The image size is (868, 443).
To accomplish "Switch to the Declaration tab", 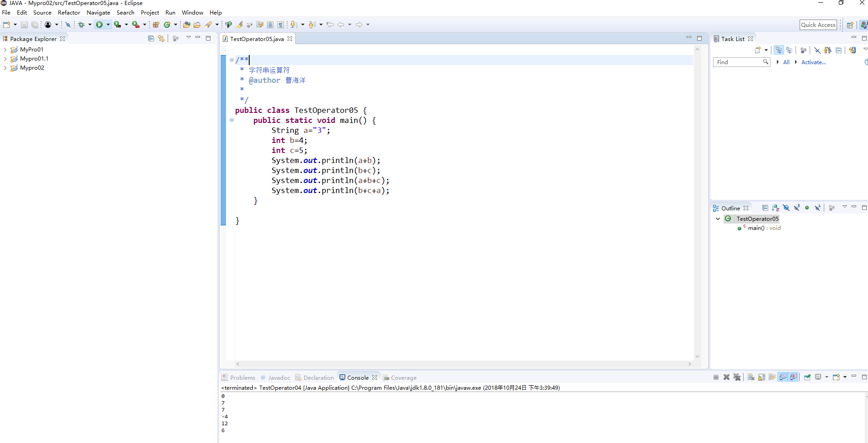I will [314, 378].
